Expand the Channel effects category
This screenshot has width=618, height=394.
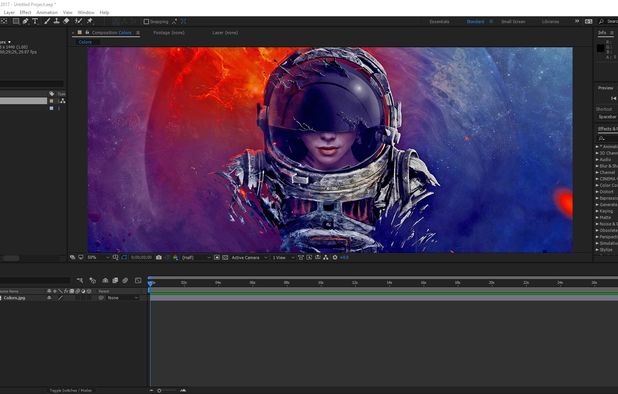click(598, 173)
